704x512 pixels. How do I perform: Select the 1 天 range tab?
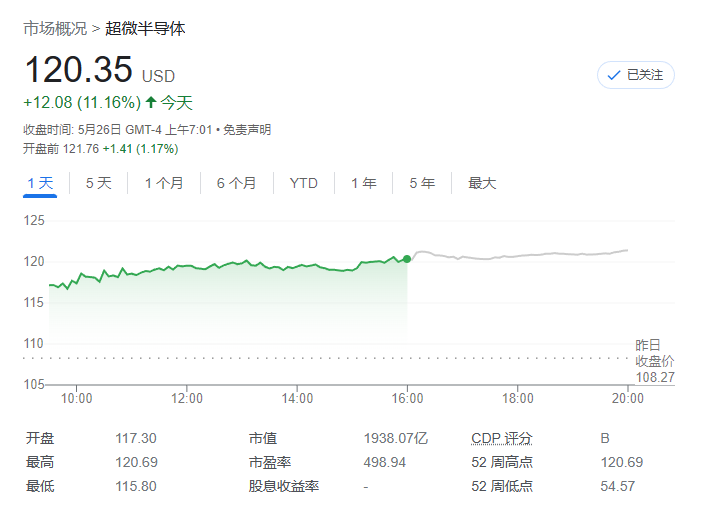pyautogui.click(x=40, y=183)
